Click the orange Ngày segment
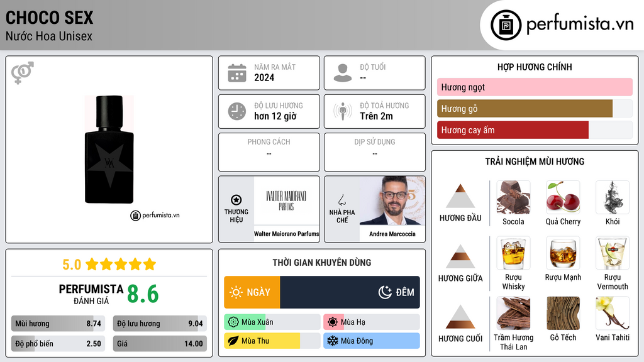This screenshot has height=362, width=644. point(252,292)
